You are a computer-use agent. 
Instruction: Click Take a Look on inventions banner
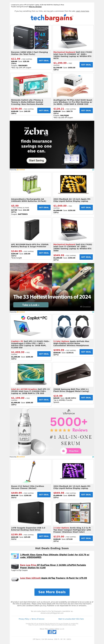31,305
